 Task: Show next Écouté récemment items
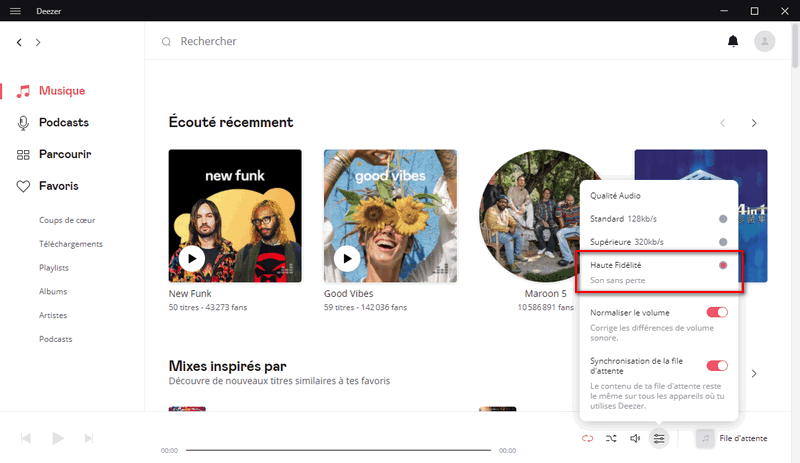pos(754,123)
